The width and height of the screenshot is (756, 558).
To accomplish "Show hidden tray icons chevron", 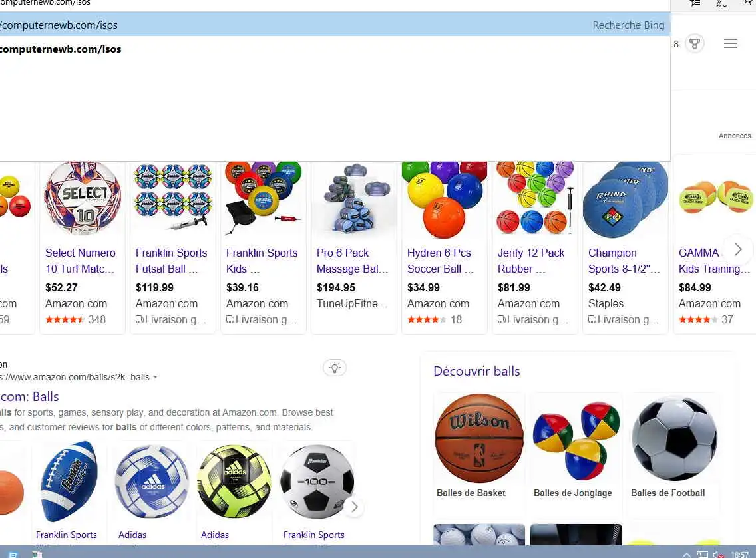I will click(x=687, y=555).
